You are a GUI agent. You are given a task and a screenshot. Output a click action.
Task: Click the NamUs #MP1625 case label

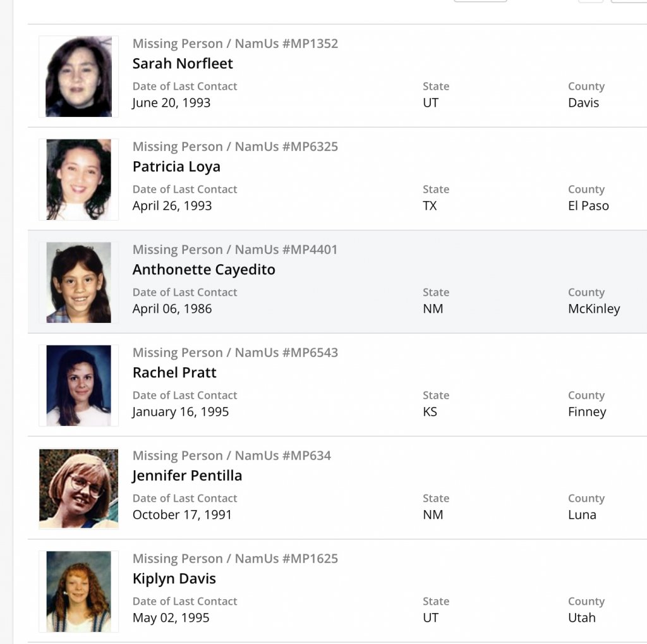(x=235, y=559)
